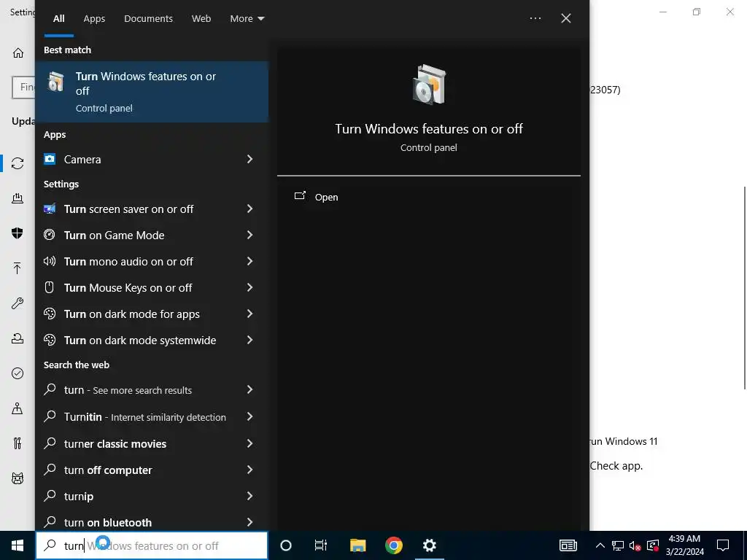Click the News and interests taskbar icon
747x560 pixels.
pyautogui.click(x=568, y=545)
